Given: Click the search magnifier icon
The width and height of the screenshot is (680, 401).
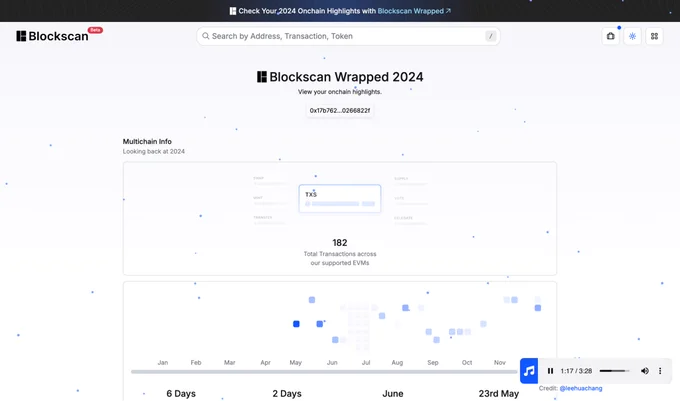Looking at the screenshot, I should pos(206,36).
